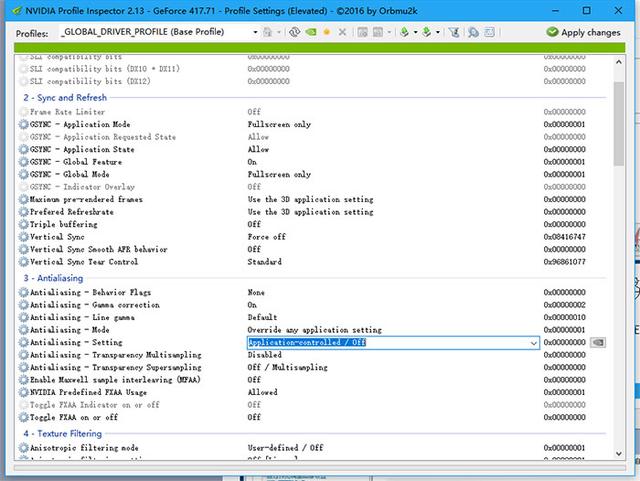This screenshot has width=640, height=481.
Task: Click the gear icon for Toggle FXAA on or off
Action: [24, 417]
